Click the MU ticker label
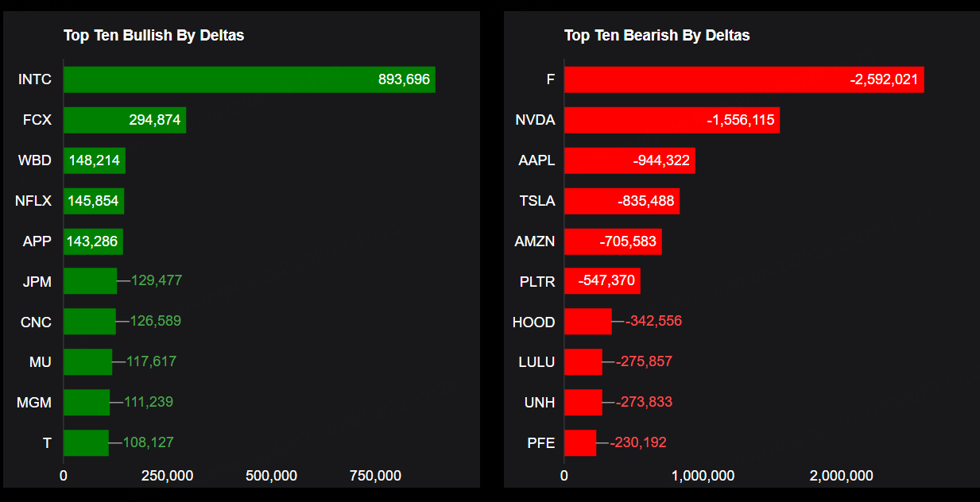Image resolution: width=980 pixels, height=502 pixels. tap(40, 362)
